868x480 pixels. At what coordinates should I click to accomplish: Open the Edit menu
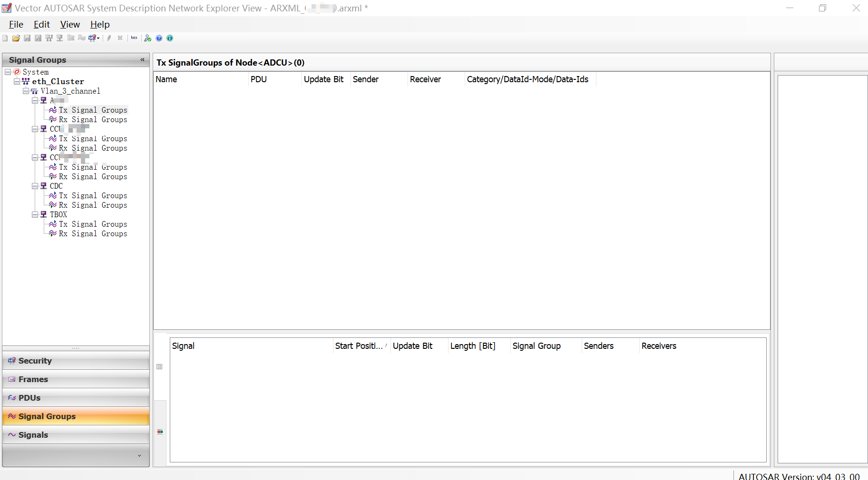click(42, 24)
